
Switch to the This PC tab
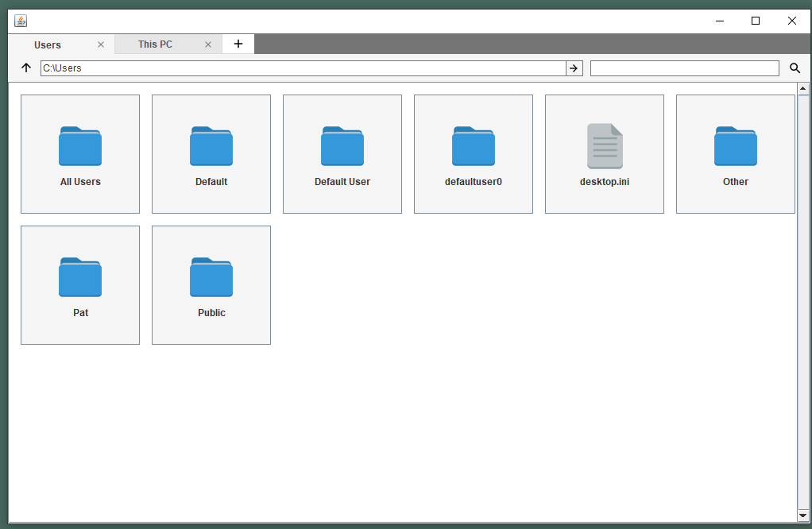(157, 44)
